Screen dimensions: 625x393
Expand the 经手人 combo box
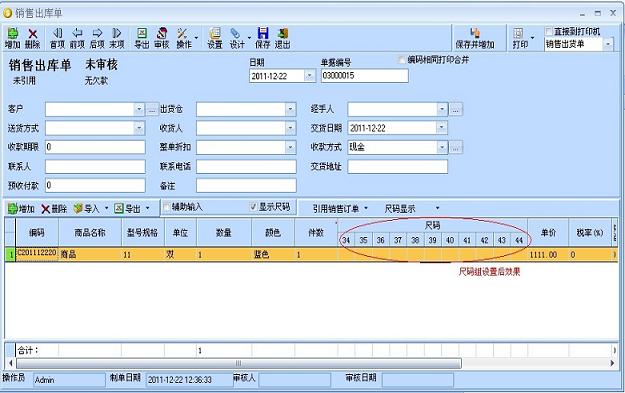442,109
